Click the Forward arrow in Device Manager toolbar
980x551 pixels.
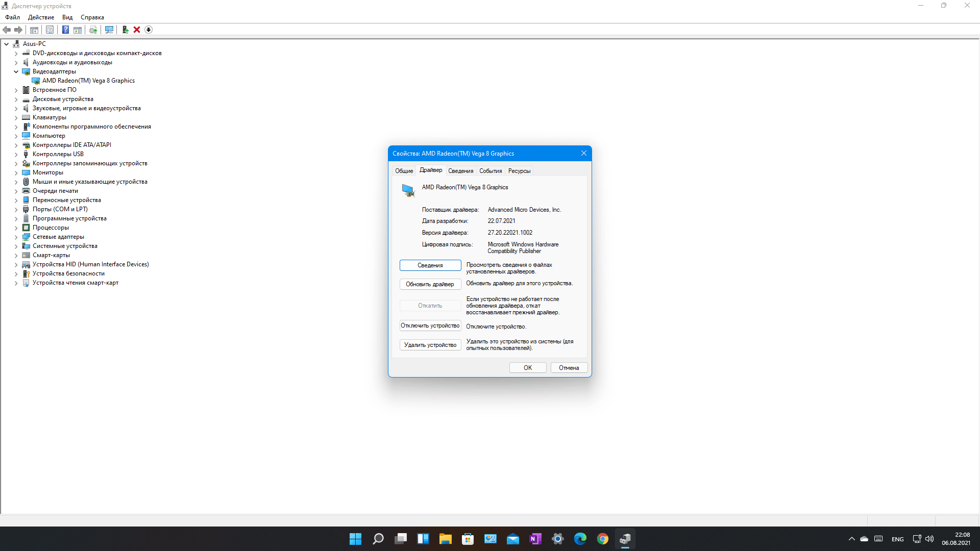tap(18, 30)
